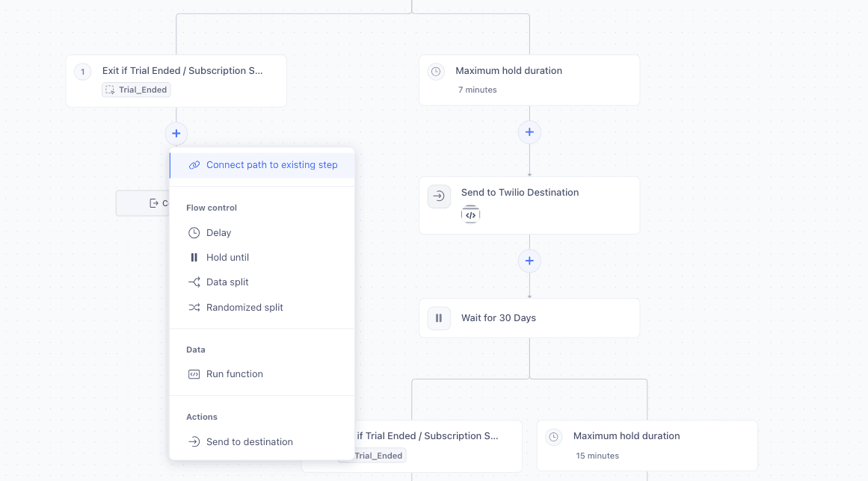Viewport: 868px width, 481px height.
Task: Click the Hold until pause icon
Action: [194, 257]
